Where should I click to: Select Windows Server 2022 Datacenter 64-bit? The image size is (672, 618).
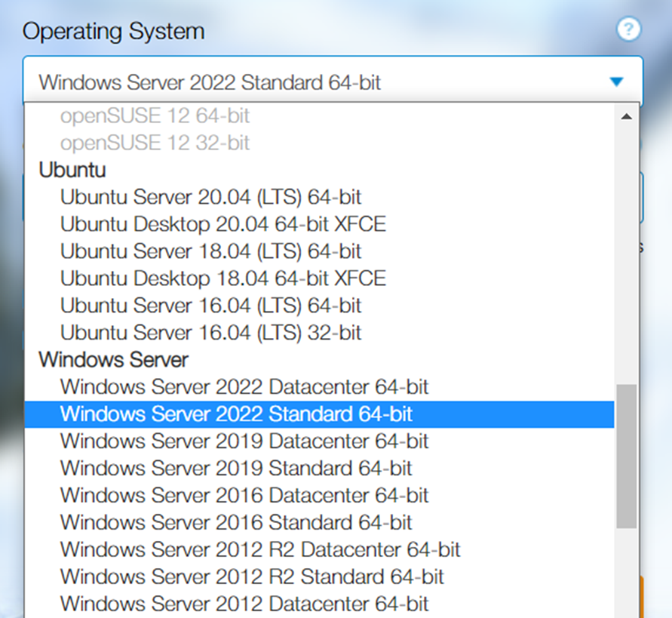(319, 387)
